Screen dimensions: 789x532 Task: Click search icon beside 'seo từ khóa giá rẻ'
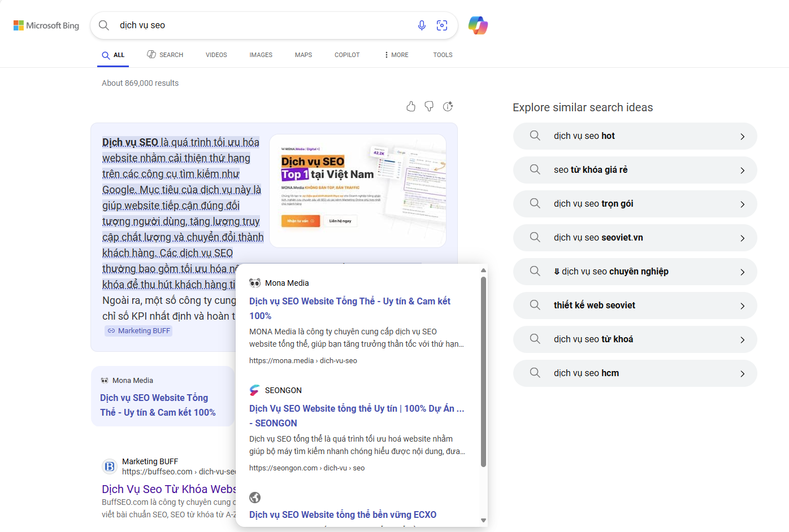point(535,169)
